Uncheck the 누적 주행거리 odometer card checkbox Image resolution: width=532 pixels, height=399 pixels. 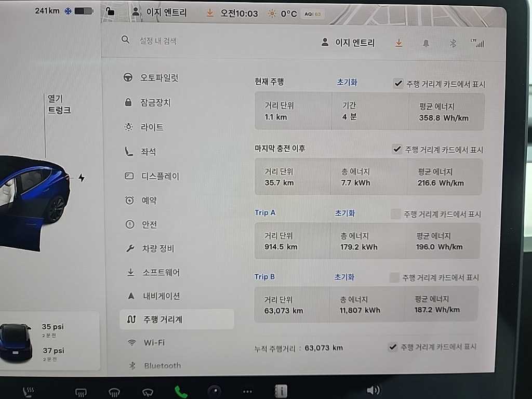pyautogui.click(x=393, y=347)
